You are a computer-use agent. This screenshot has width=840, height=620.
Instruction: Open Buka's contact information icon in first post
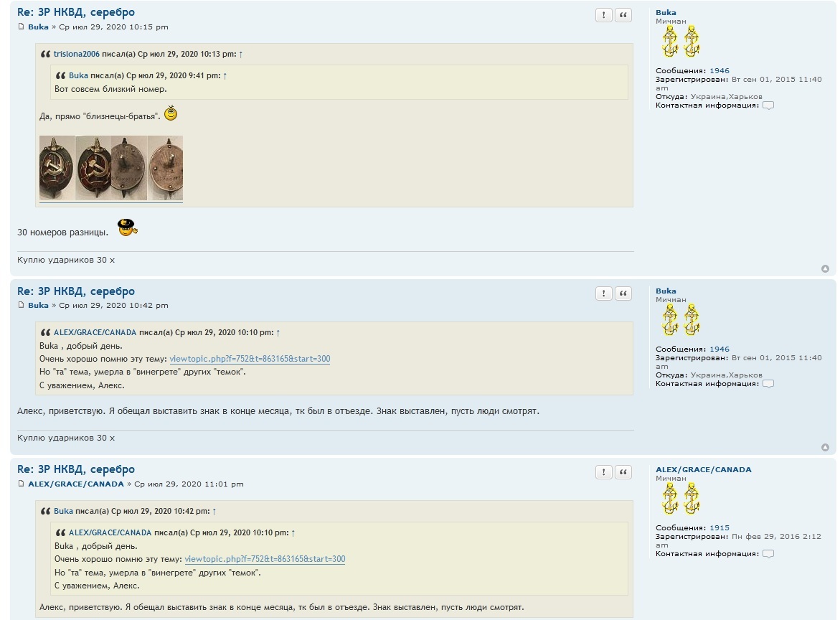coord(768,105)
